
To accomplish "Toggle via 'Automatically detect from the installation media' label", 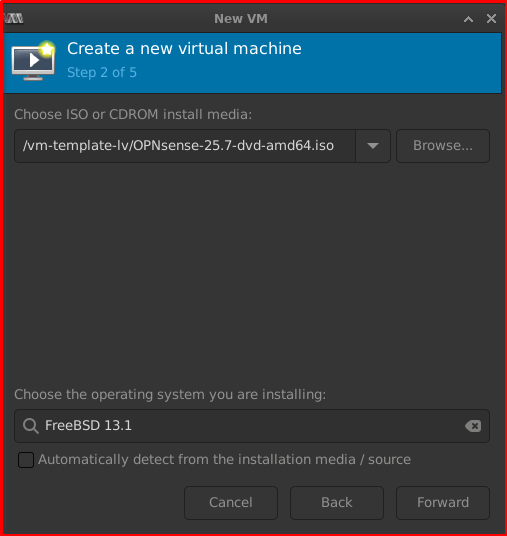I will (224, 459).
